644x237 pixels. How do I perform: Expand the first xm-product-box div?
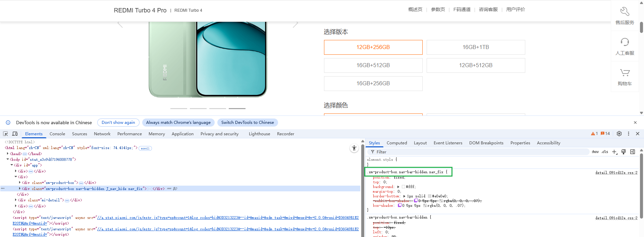click(x=20, y=183)
